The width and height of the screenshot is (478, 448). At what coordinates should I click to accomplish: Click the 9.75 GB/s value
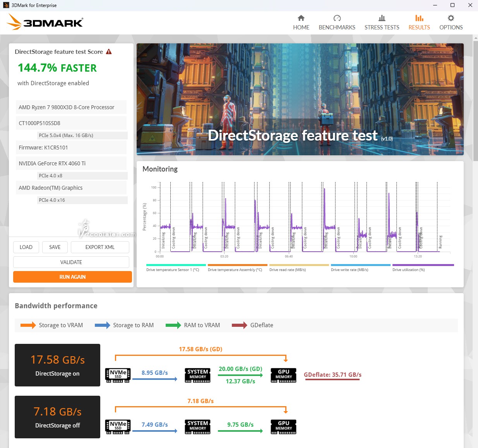[x=240, y=424]
